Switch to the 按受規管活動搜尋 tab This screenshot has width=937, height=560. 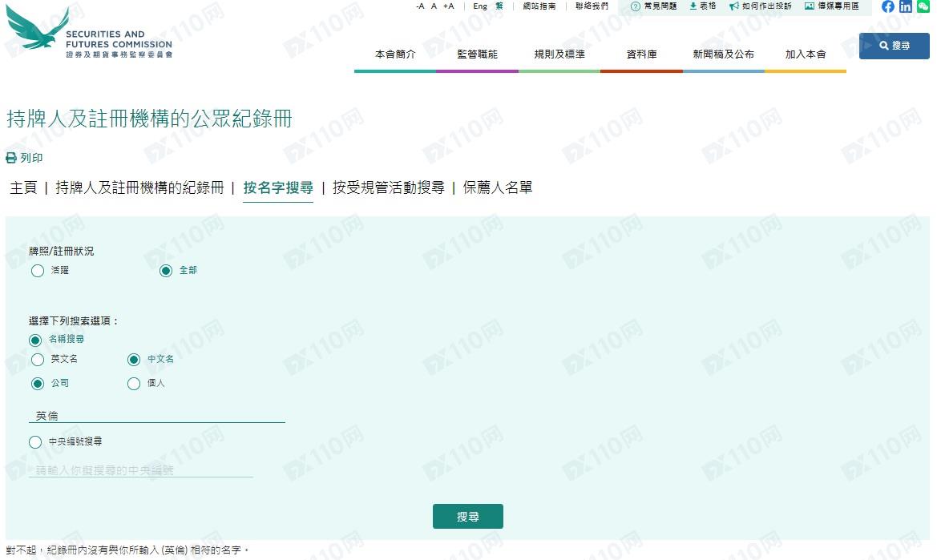388,188
